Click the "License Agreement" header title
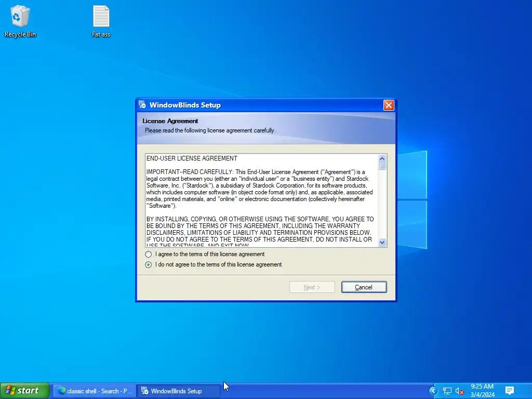 coord(170,121)
